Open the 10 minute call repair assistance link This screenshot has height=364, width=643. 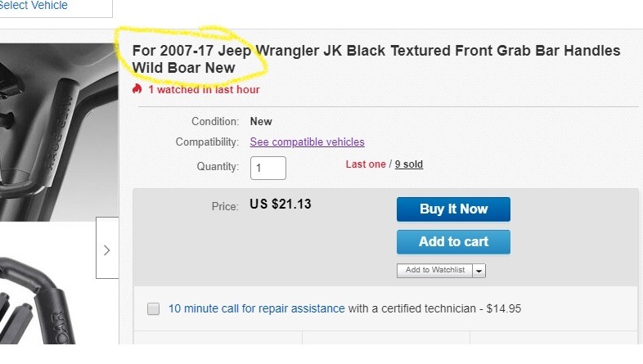257,309
